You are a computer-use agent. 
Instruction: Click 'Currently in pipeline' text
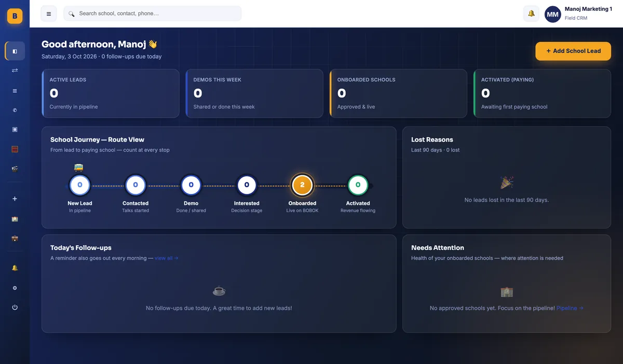tap(74, 107)
